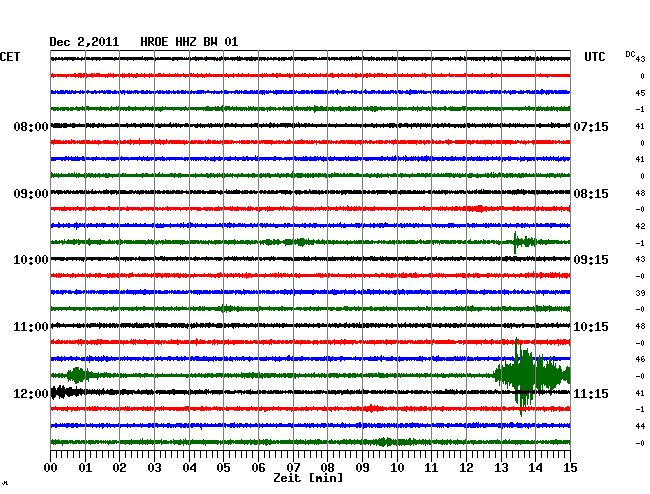Click minute axis tick label 03

154,468
